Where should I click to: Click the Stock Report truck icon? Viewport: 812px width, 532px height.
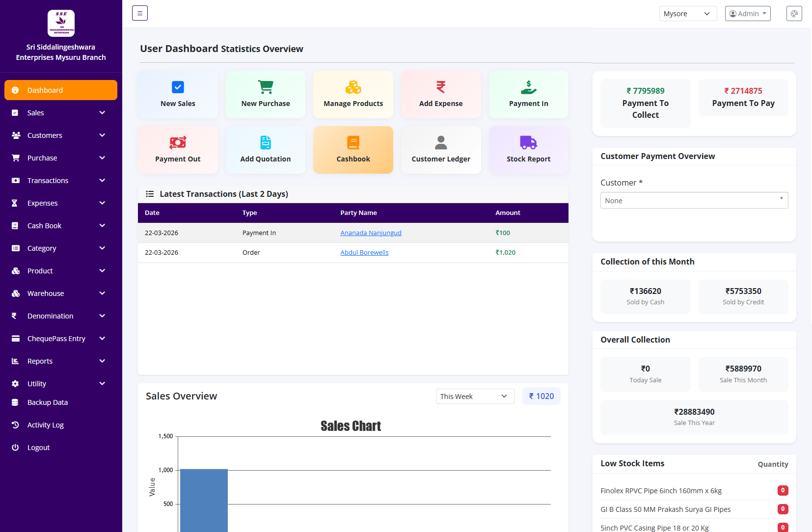(528, 142)
